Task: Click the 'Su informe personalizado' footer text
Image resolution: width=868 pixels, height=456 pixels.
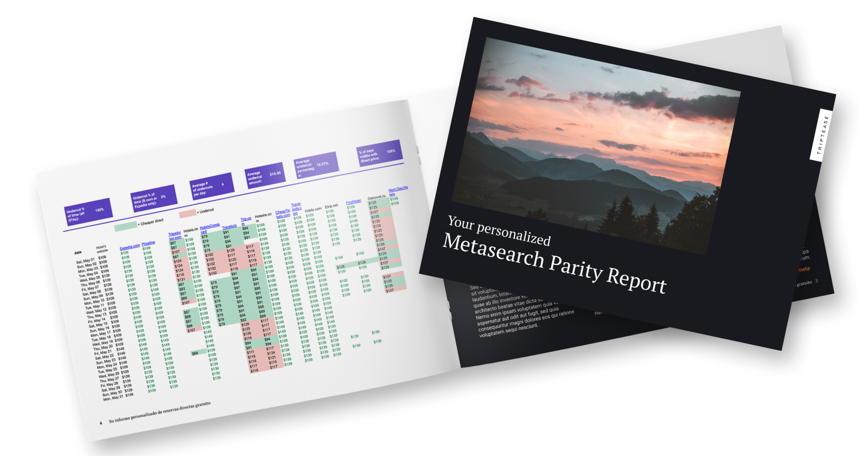Action: coord(159,411)
